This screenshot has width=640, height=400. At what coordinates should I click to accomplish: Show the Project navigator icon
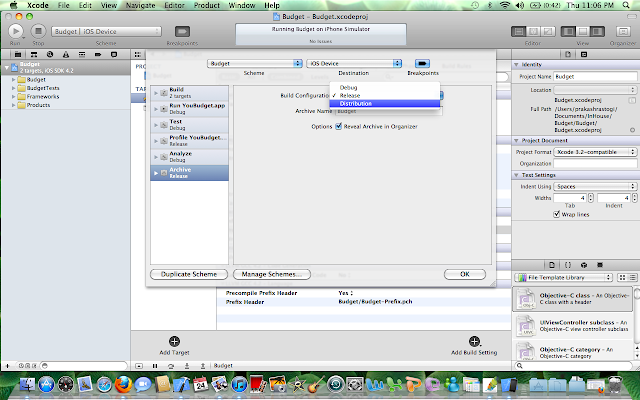(18, 54)
